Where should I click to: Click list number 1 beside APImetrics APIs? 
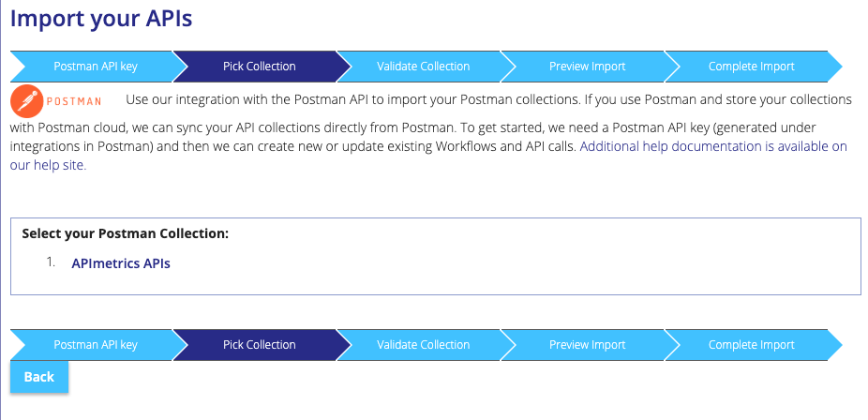tap(52, 262)
